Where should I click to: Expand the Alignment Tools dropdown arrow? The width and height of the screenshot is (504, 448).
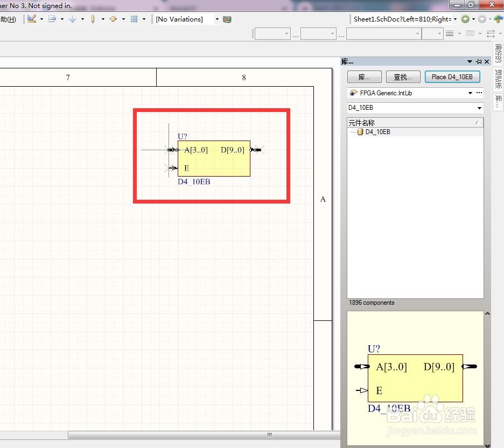tap(62, 19)
